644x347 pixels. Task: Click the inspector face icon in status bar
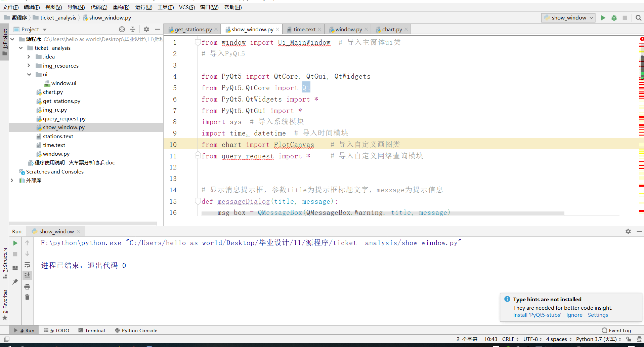[x=639, y=339]
